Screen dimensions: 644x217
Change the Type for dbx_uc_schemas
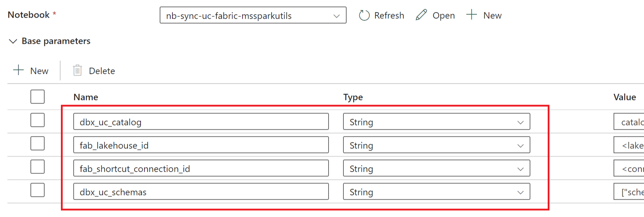pos(436,192)
